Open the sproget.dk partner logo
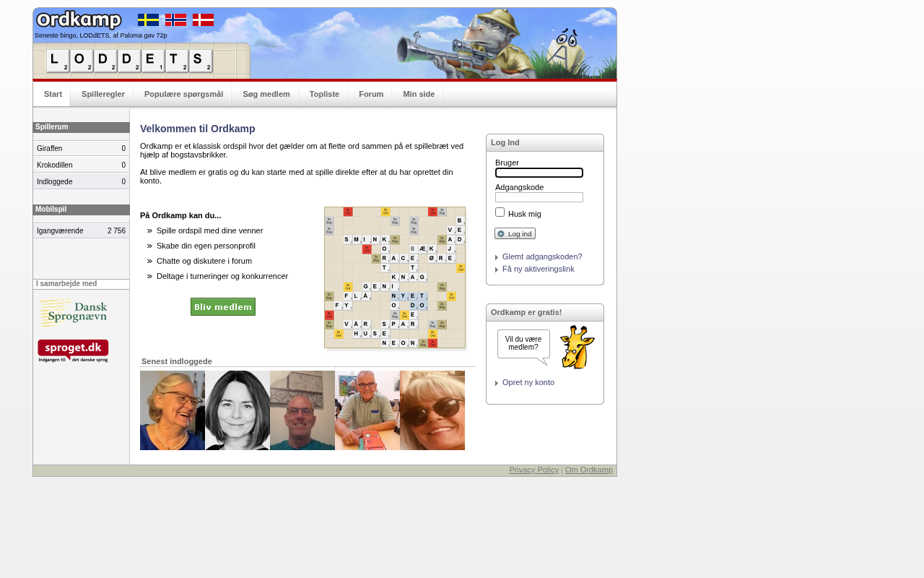The image size is (924, 578). coord(73,351)
